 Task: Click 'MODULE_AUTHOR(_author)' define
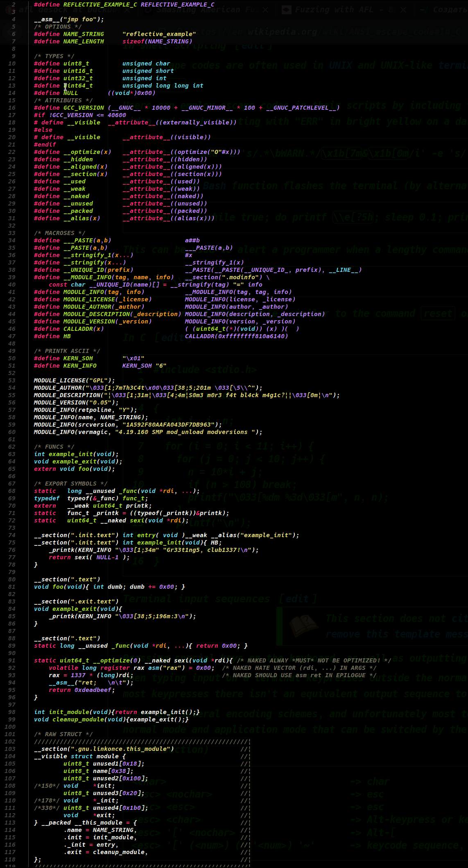pos(104,307)
